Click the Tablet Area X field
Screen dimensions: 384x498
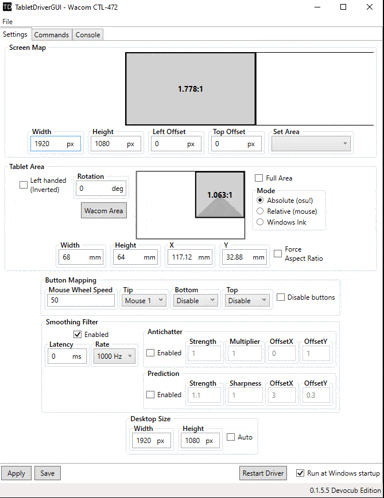[190, 257]
